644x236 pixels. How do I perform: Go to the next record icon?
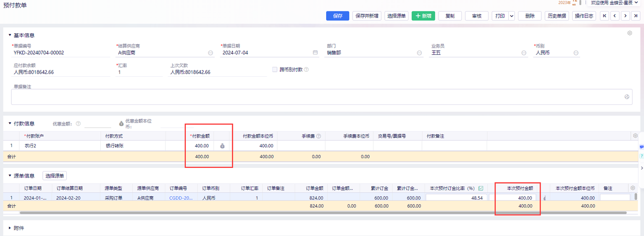625,16
